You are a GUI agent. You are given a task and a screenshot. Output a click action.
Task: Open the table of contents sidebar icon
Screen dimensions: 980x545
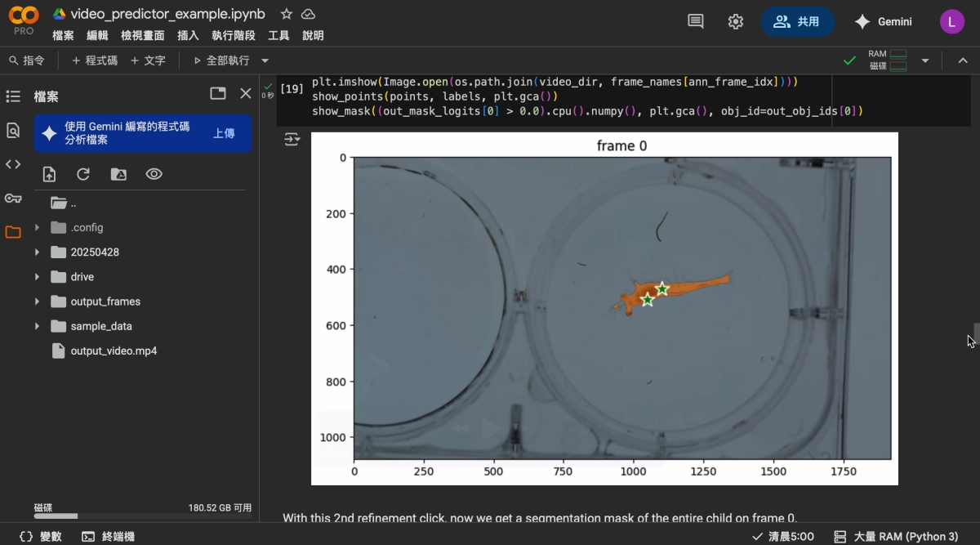pyautogui.click(x=13, y=96)
